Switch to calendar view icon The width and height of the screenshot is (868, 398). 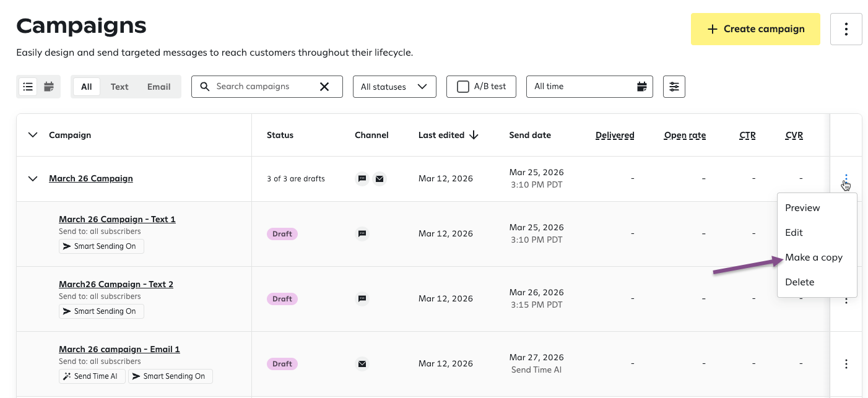click(x=49, y=87)
